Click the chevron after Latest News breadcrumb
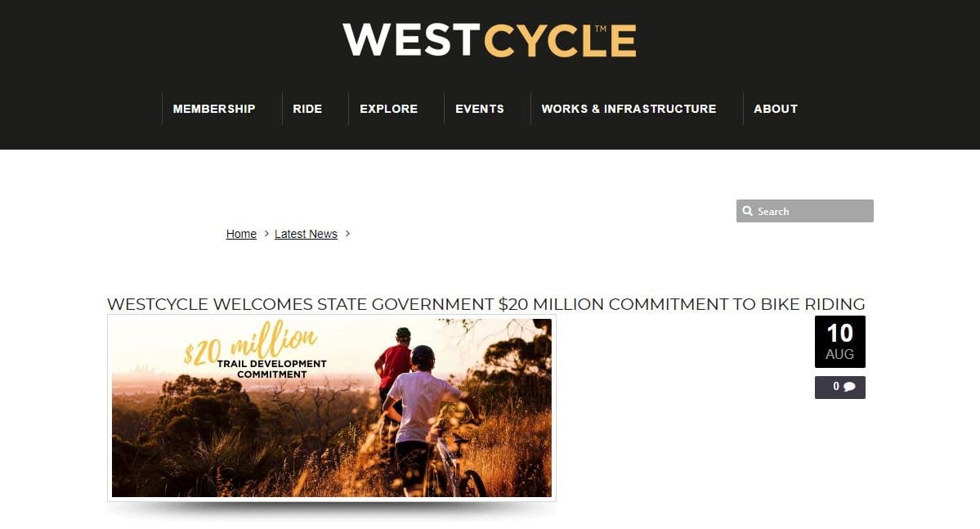The height and width of the screenshot is (529, 980). click(x=347, y=233)
